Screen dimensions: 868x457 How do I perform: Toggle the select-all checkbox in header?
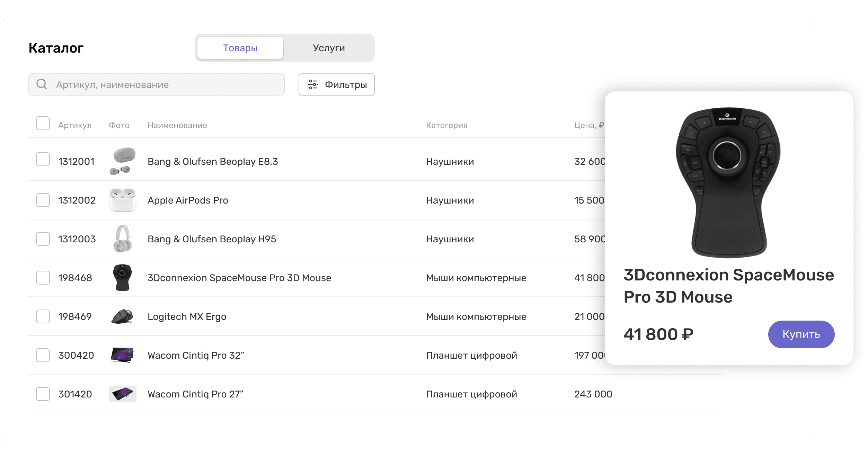point(43,123)
